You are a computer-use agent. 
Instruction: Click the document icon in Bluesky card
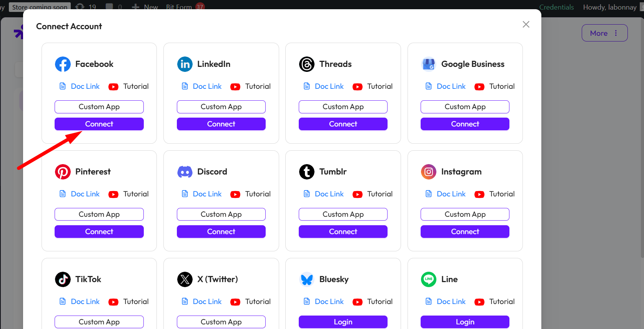pyautogui.click(x=307, y=301)
